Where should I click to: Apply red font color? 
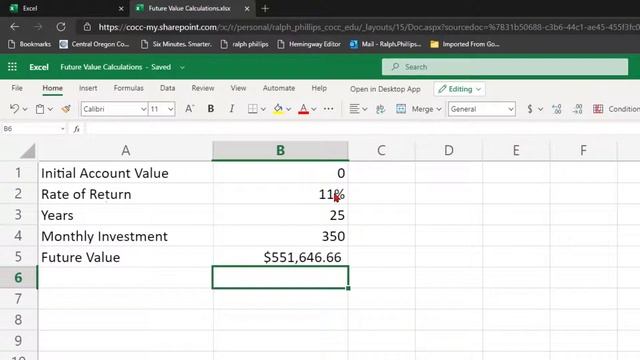(x=303, y=109)
